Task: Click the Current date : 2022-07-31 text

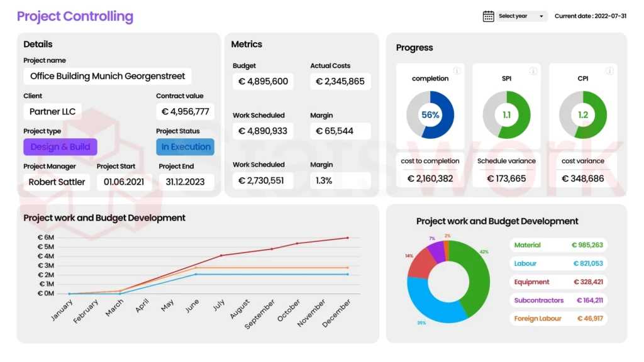Action: click(591, 16)
